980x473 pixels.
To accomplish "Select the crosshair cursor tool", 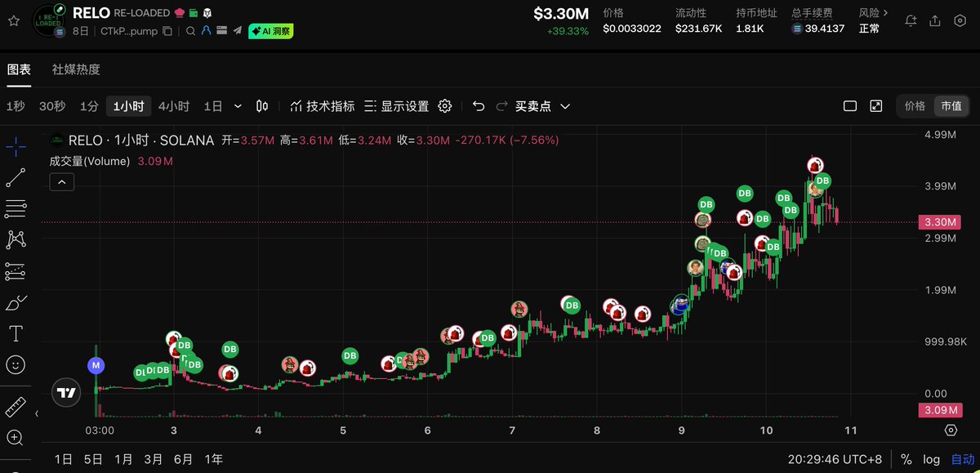I will point(16,147).
